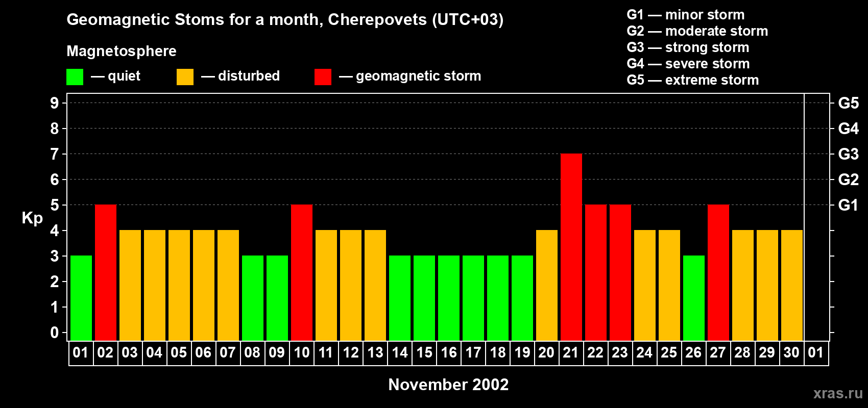Click the red bar for day 10
868x408 pixels.
point(301,272)
